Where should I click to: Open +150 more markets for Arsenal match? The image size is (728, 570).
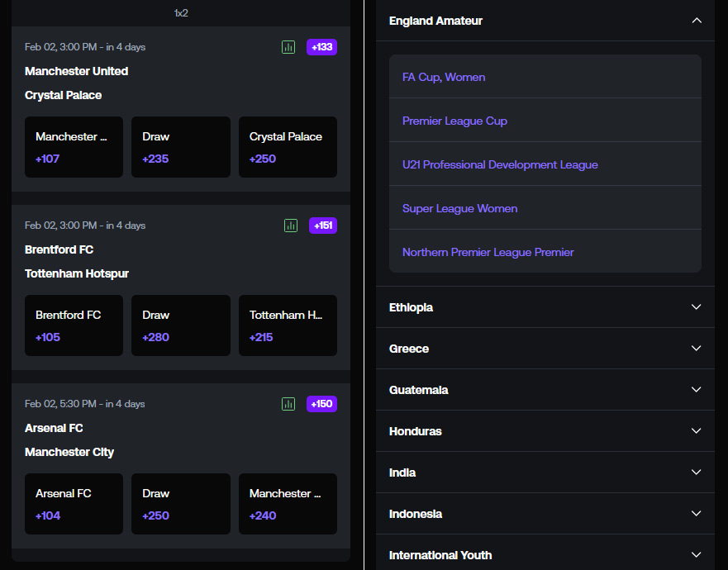point(321,404)
